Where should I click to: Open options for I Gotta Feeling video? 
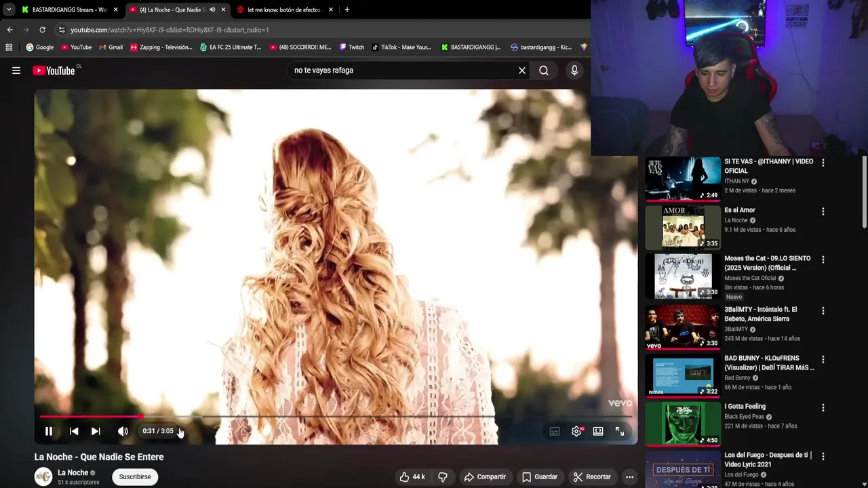tap(823, 408)
